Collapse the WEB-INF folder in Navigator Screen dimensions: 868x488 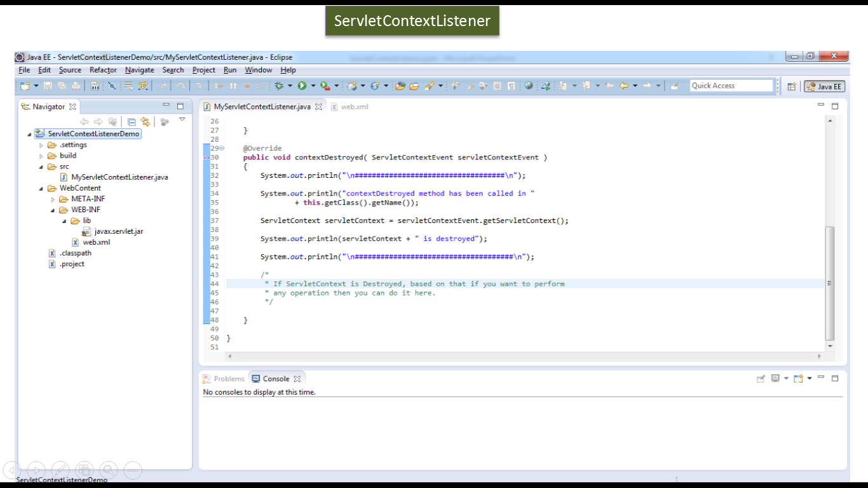[54, 209]
